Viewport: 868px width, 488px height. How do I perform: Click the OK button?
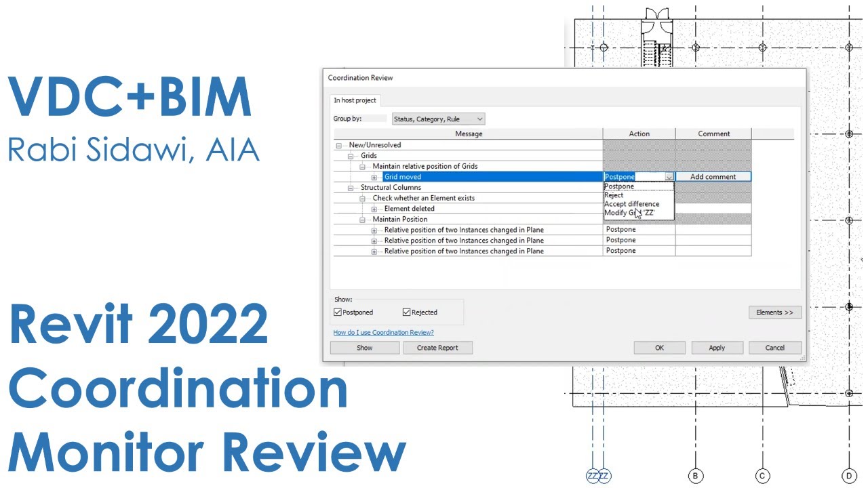tap(659, 348)
